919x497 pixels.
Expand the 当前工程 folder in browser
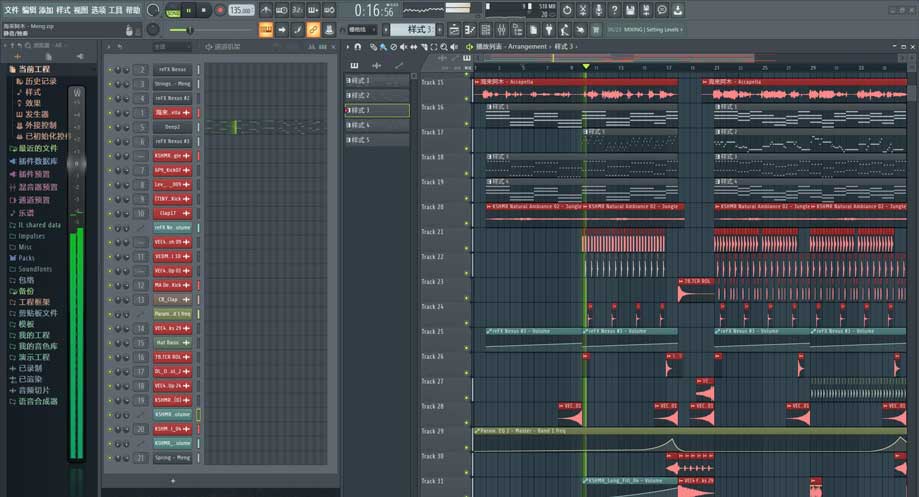pyautogui.click(x=31, y=69)
